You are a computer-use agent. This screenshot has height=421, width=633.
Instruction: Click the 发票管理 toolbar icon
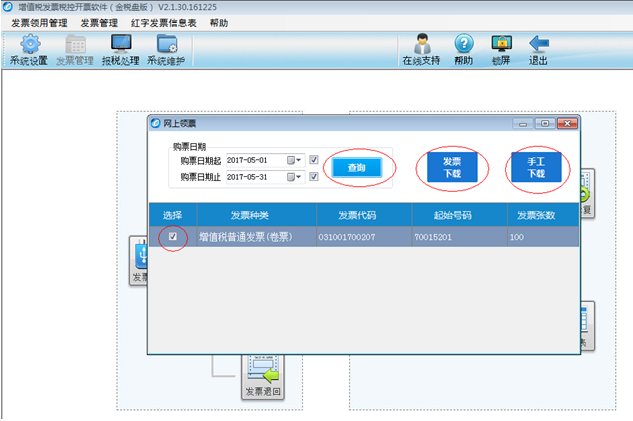pyautogui.click(x=75, y=49)
